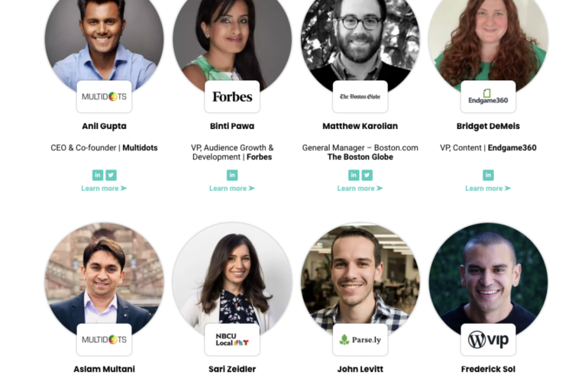
Task: Click the Frederick Sol name heading
Action: tap(488, 369)
